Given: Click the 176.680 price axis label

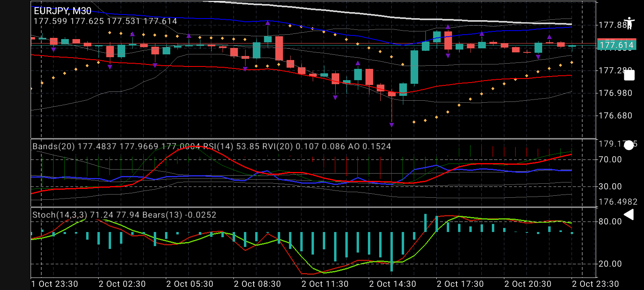Looking at the screenshot, I should 615,116.
